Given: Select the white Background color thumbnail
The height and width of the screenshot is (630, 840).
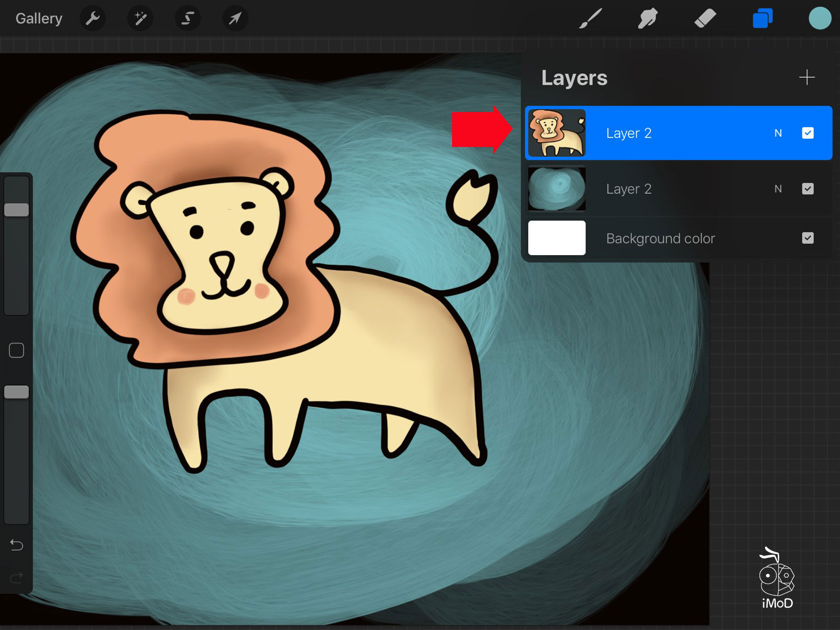Looking at the screenshot, I should coord(557,238).
